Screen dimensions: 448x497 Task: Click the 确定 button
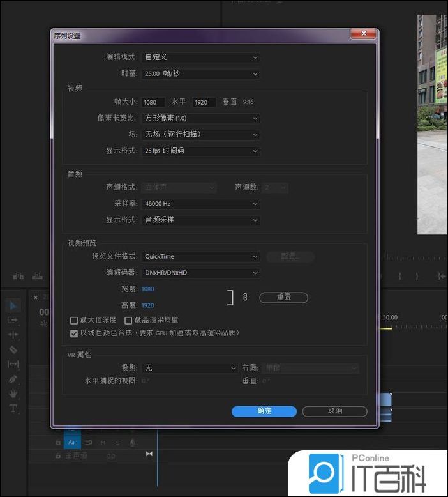[x=264, y=411]
